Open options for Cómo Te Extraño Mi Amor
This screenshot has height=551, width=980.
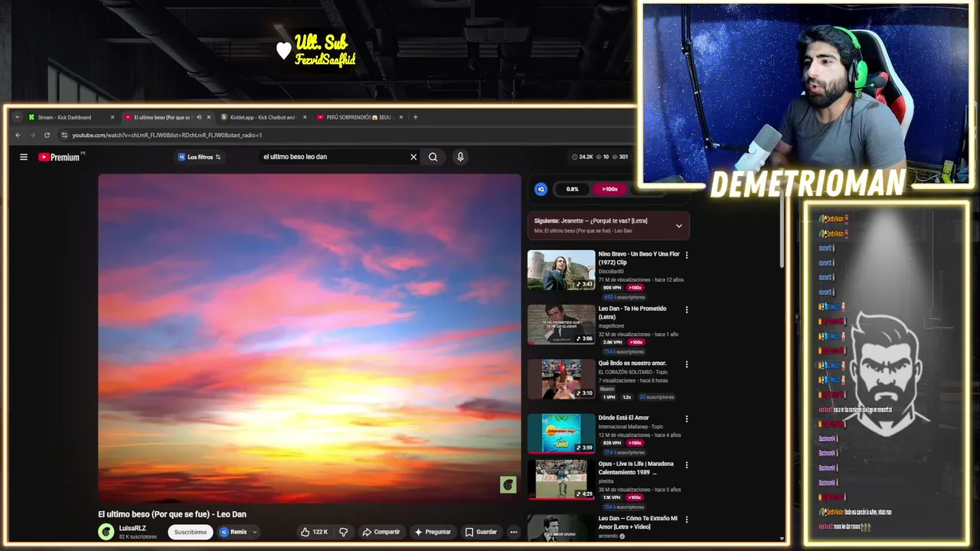tap(686, 520)
